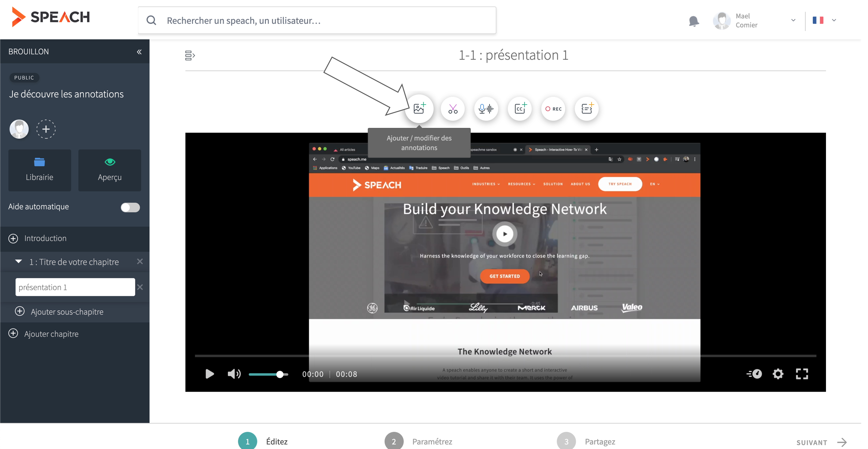Collapse the Brouillon sidebar with double chevron

click(x=139, y=52)
